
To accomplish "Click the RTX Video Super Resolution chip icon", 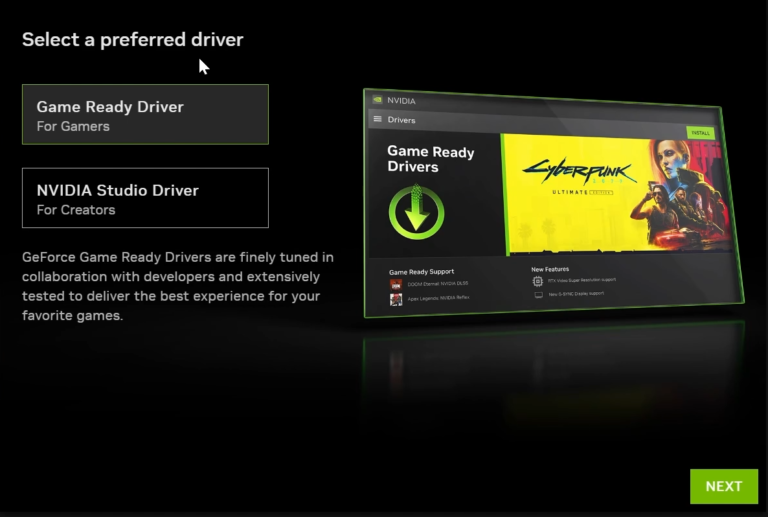I will 538,282.
